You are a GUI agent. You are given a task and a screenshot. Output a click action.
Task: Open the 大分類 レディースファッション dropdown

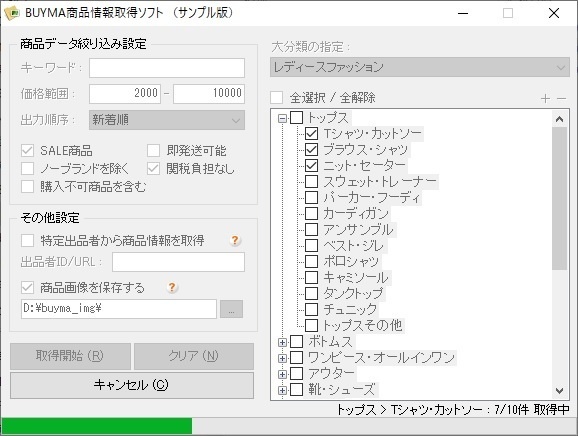420,67
